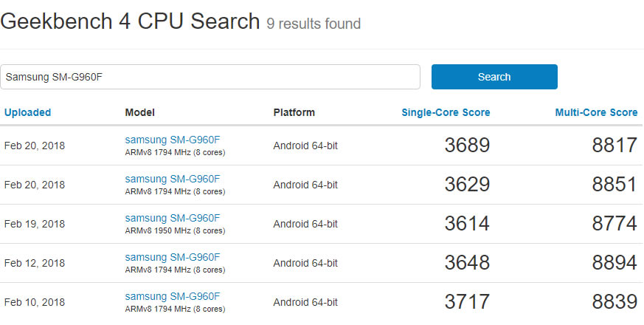Viewport: 644px width, 325px height.
Task: Click the Geekbench 4 CPU Search heading
Action: point(130,21)
